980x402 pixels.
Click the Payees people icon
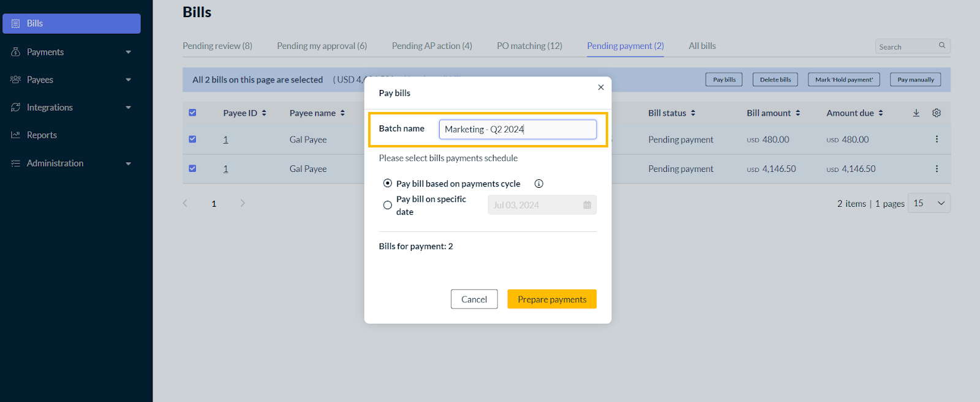(16, 80)
